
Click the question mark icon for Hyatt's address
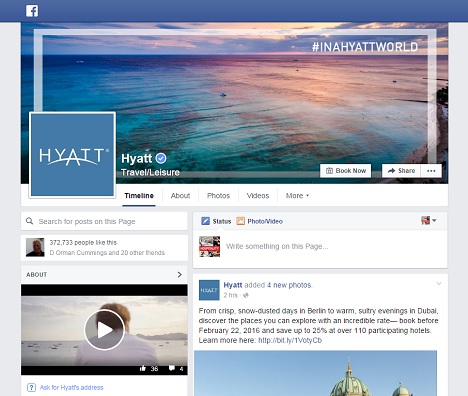31,387
